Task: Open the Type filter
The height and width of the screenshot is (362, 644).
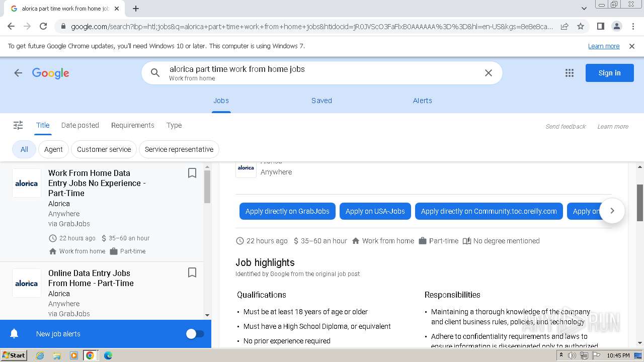Action: (174, 125)
